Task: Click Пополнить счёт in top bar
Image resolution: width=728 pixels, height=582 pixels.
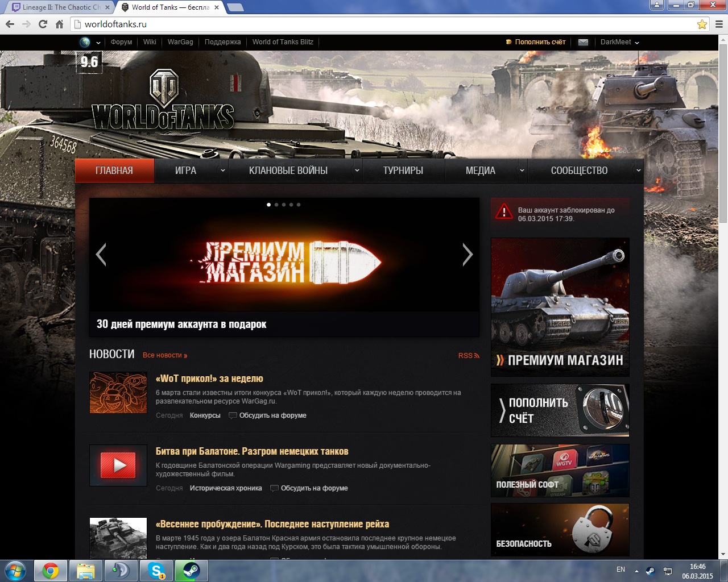Action: pos(536,42)
